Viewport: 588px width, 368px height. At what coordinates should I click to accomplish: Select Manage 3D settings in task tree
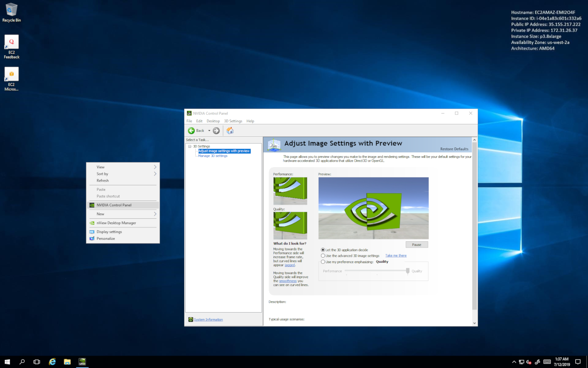(x=212, y=156)
